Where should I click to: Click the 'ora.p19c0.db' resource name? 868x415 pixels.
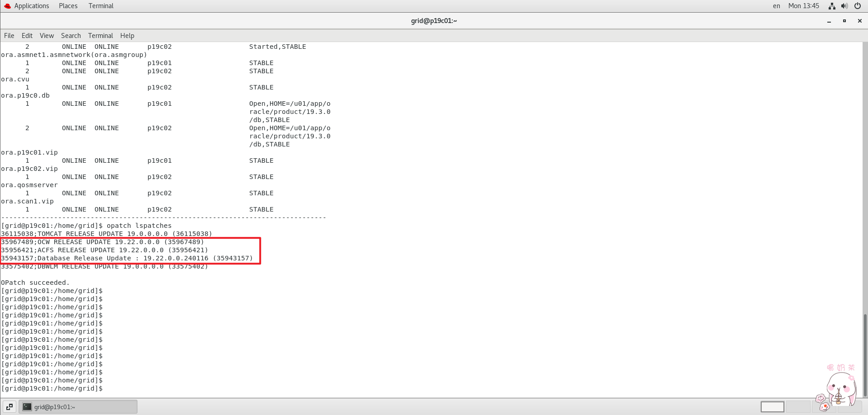pyautogui.click(x=25, y=95)
